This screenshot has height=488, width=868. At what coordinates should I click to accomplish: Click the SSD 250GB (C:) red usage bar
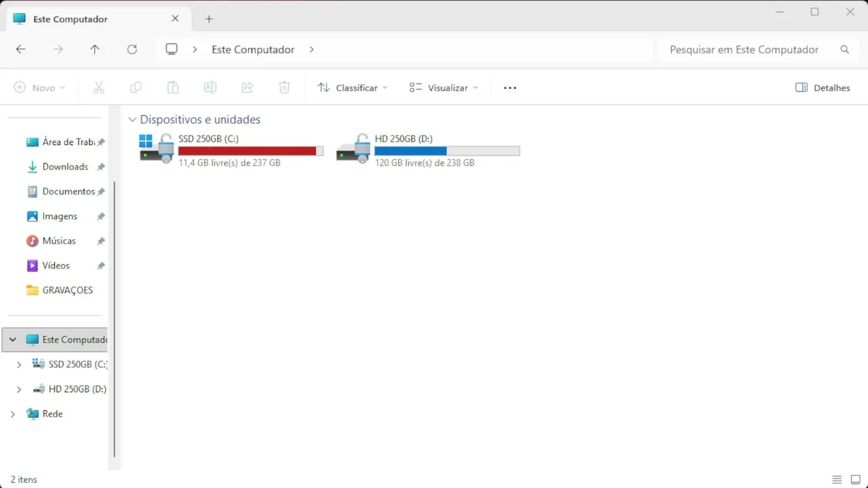[x=251, y=151]
